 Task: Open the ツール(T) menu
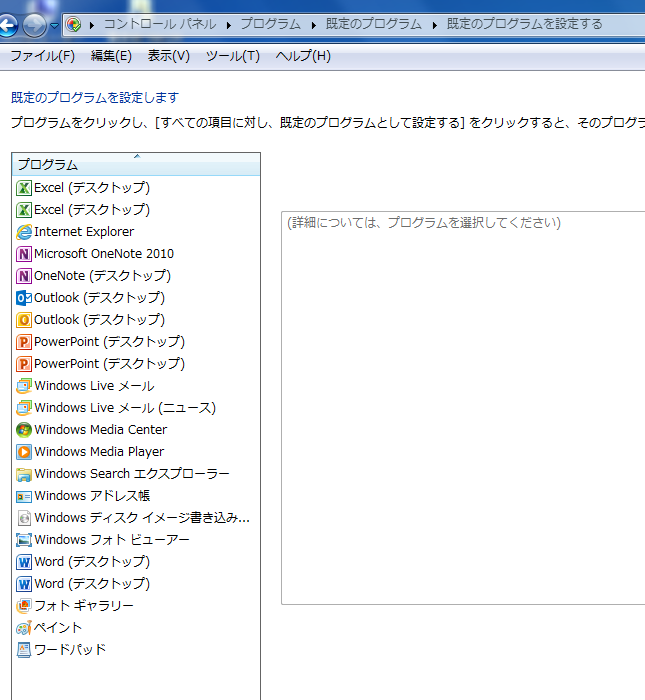point(233,56)
